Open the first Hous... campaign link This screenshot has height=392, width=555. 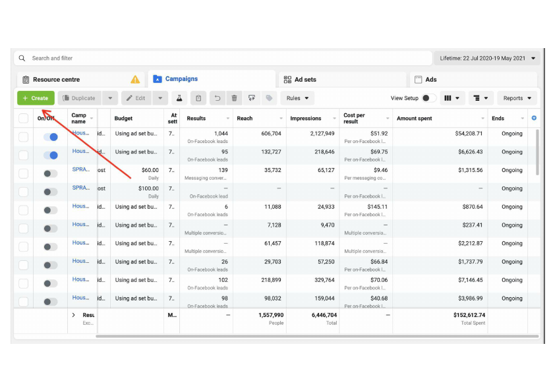click(80, 133)
